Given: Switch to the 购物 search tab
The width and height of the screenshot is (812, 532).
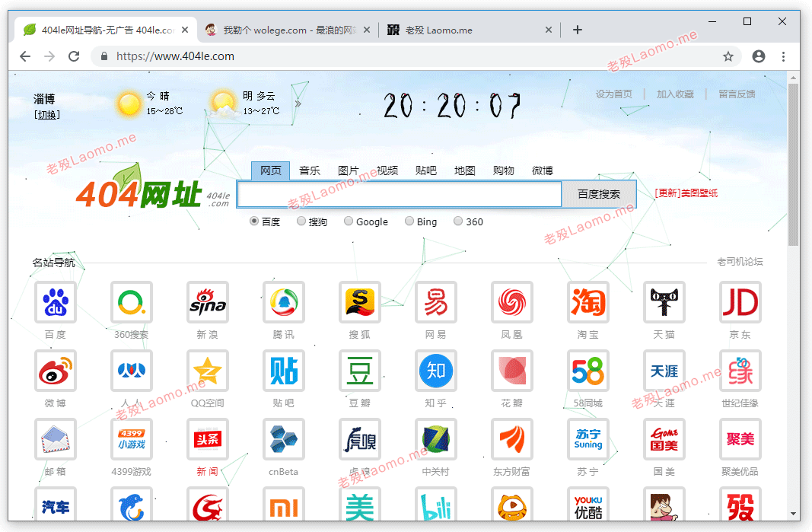Looking at the screenshot, I should (503, 170).
